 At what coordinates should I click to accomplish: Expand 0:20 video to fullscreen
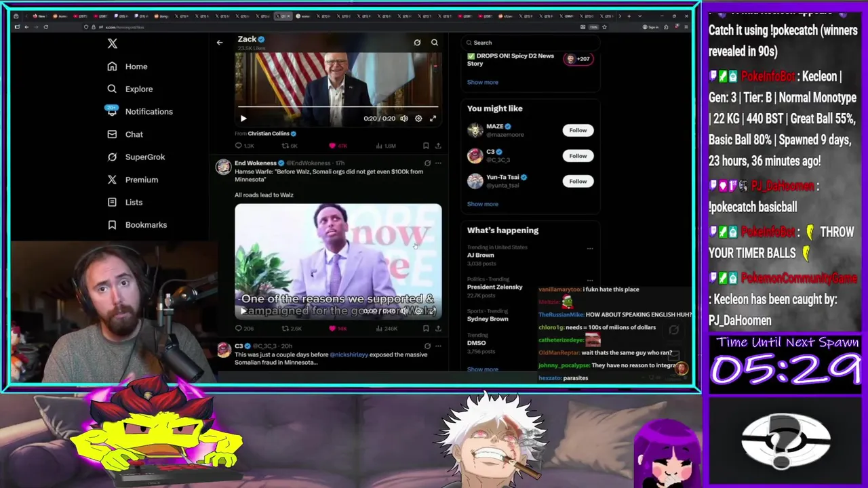pos(433,119)
